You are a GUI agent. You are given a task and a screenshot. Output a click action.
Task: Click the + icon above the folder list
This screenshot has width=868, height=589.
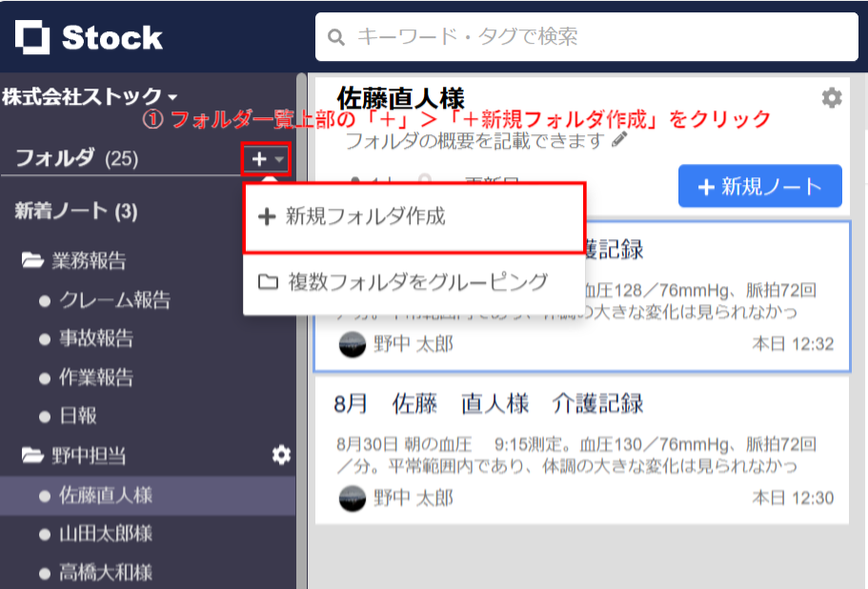click(259, 158)
